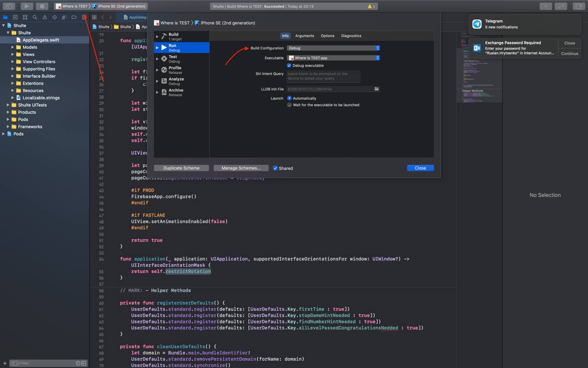Open the code review arrows button

(561, 6)
